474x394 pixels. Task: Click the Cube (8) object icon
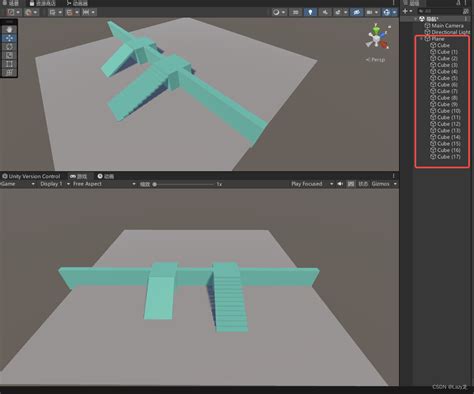[433, 98]
